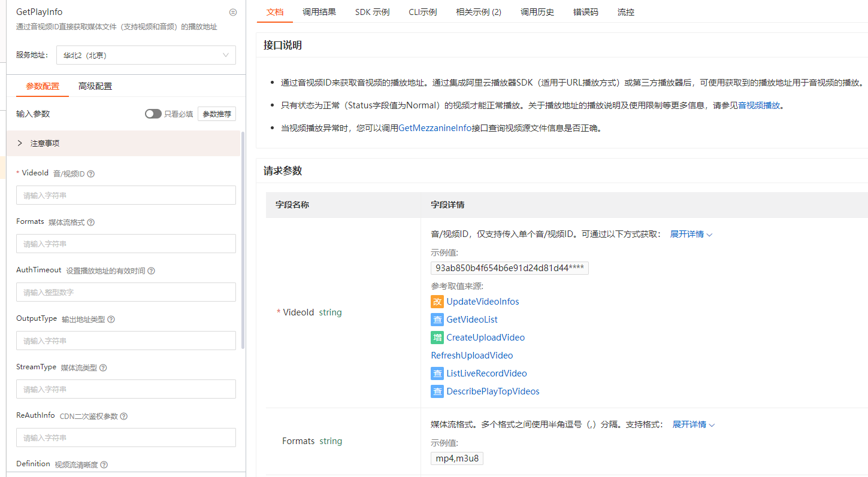This screenshot has height=477, width=868.
Task: Click the left parameter panel scrollbar
Action: [243, 239]
